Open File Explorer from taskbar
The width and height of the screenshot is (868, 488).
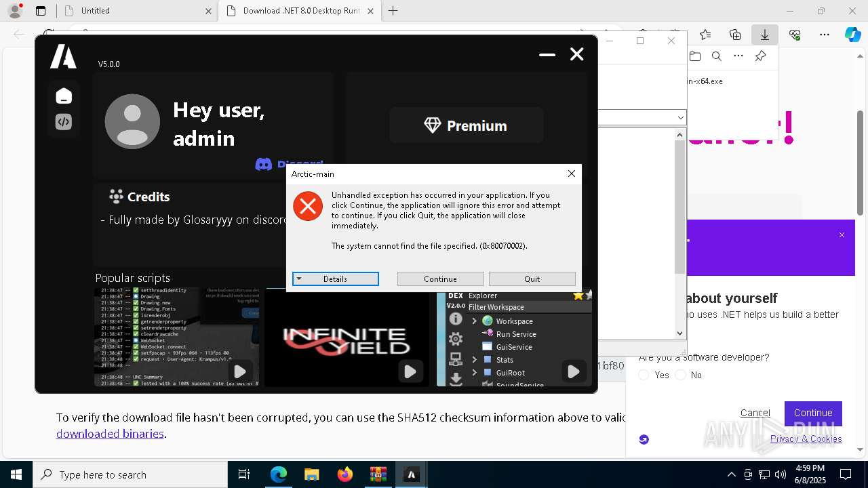(311, 474)
